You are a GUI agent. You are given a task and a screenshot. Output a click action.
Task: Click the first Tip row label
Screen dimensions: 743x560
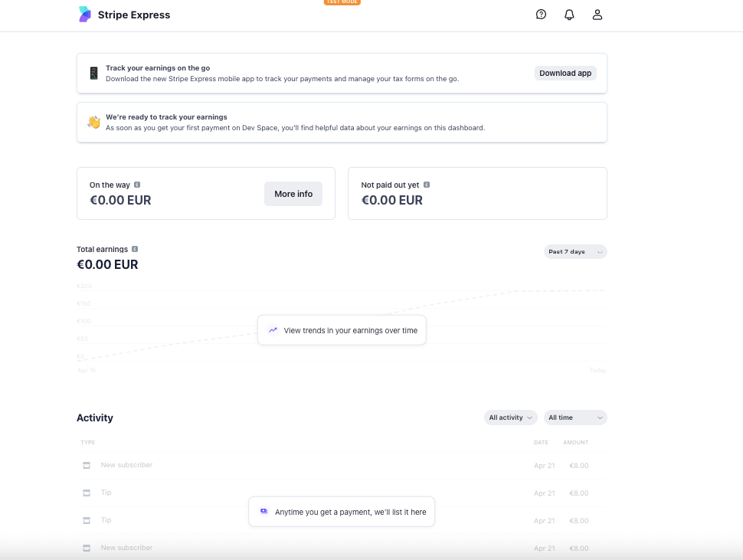click(106, 493)
